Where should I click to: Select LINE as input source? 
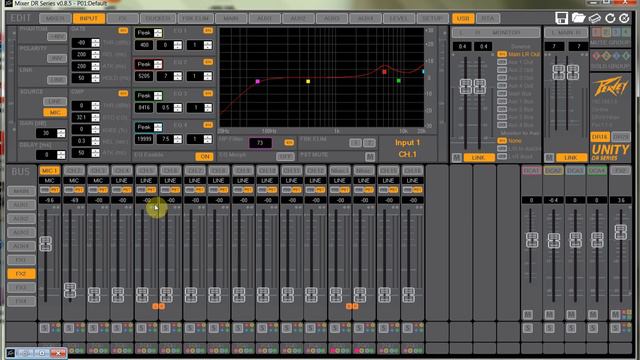pyautogui.click(x=55, y=101)
